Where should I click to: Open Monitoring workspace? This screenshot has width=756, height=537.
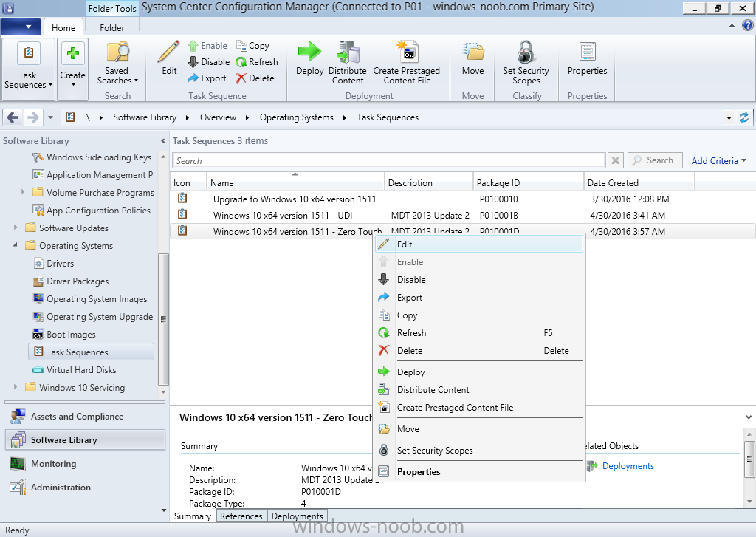tap(85, 464)
